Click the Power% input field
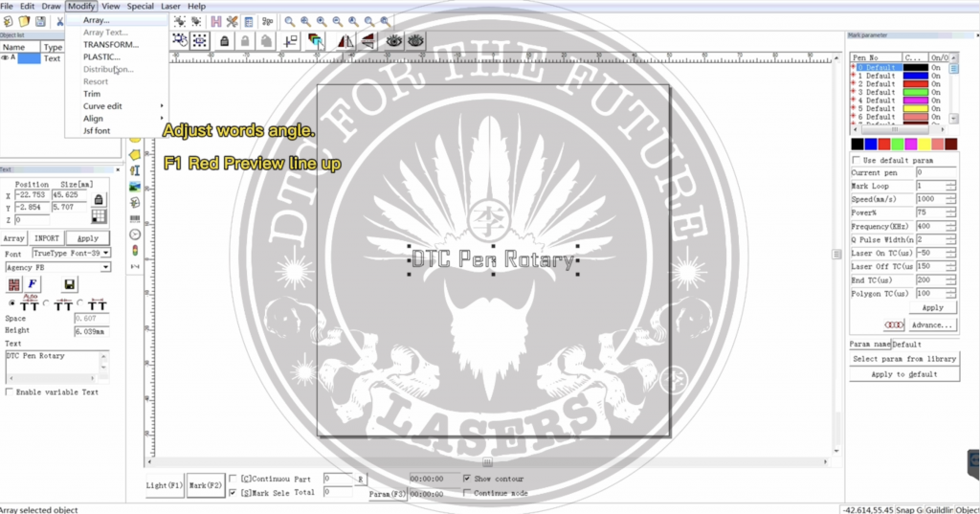The width and height of the screenshot is (980, 514). (x=930, y=212)
